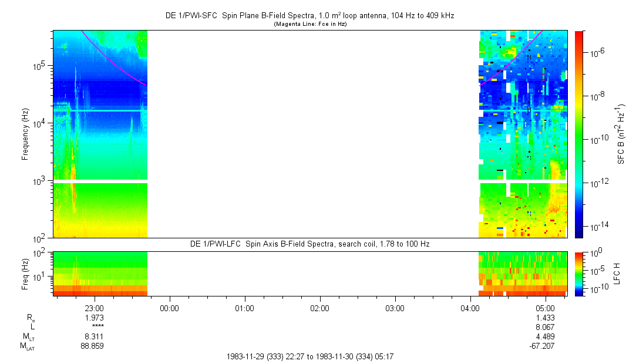
Task: Click the Frequency (Hz) axis label
Action: pyautogui.click(x=25, y=134)
